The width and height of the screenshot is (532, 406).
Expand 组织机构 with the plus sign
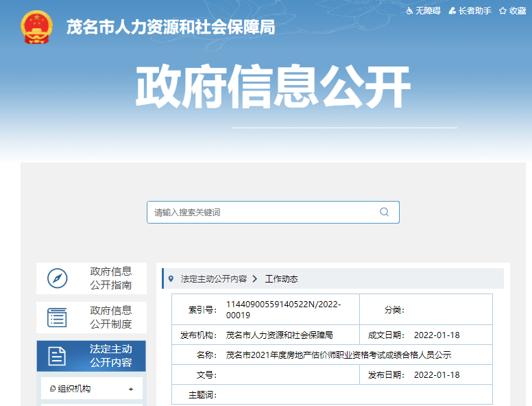tap(131, 389)
